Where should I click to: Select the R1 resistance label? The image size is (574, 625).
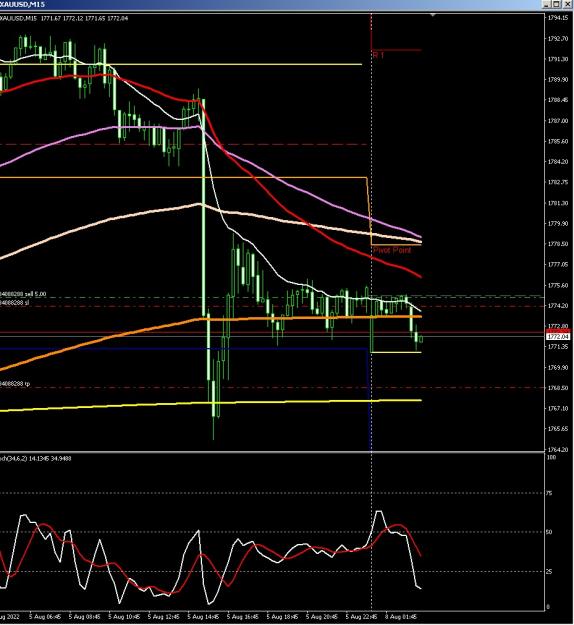click(378, 55)
